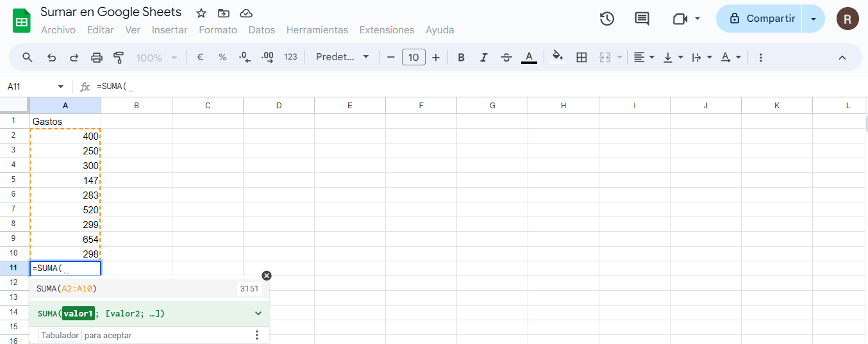Open text wrapping dropdown
The height and width of the screenshot is (344, 868).
point(702,57)
